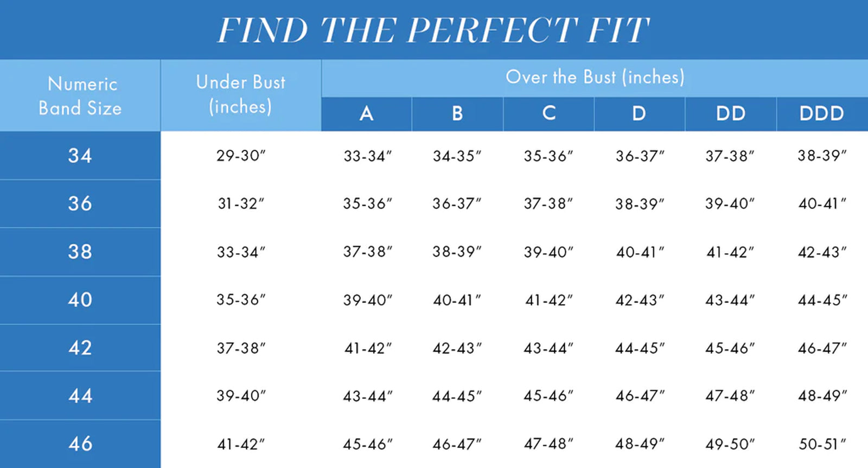
Task: Click the D cup column header
Action: pos(639,113)
